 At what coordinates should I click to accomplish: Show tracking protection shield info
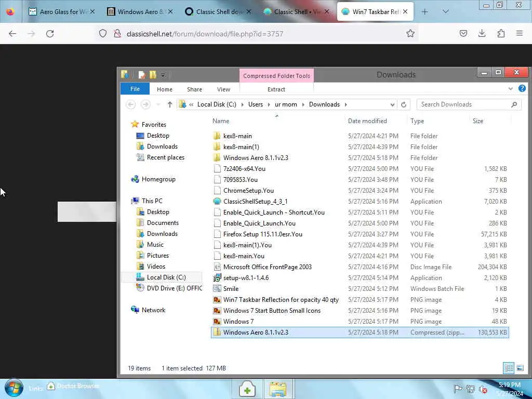(x=103, y=33)
